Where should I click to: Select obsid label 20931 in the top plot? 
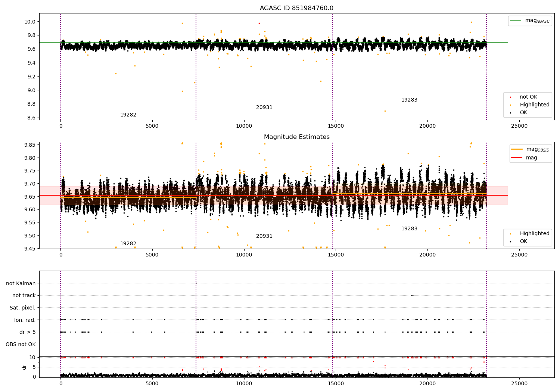264,108
